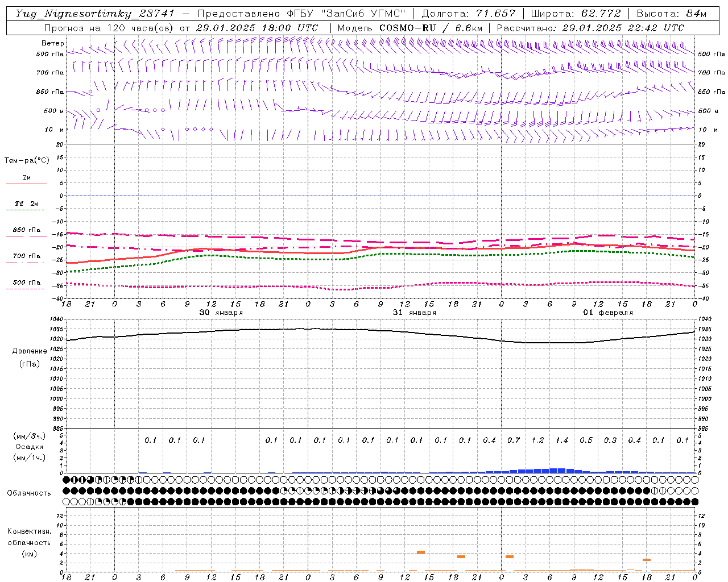The image size is (728, 582).
Task: Click the computed time 29.01.2025 22:42 UTC
Action: click(623, 28)
